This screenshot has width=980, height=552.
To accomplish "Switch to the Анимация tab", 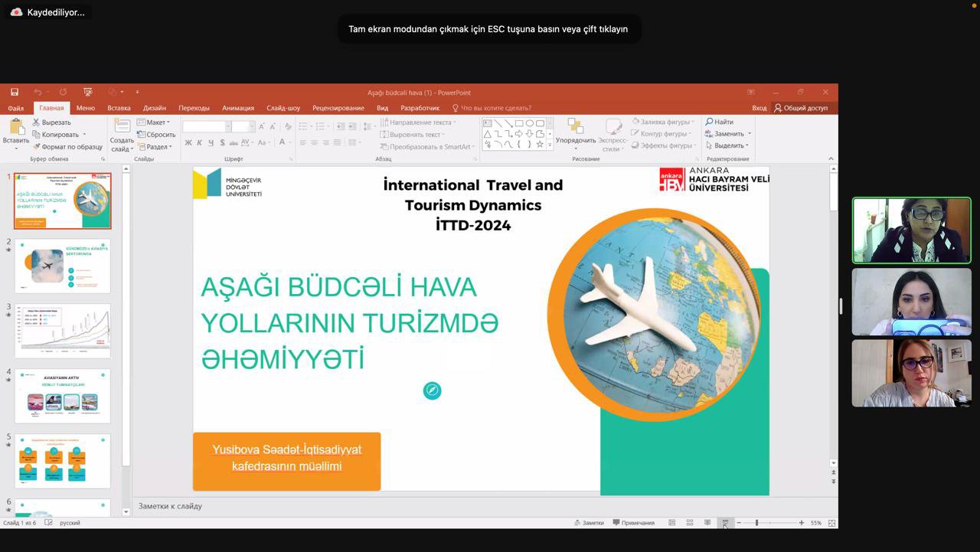I will [237, 108].
